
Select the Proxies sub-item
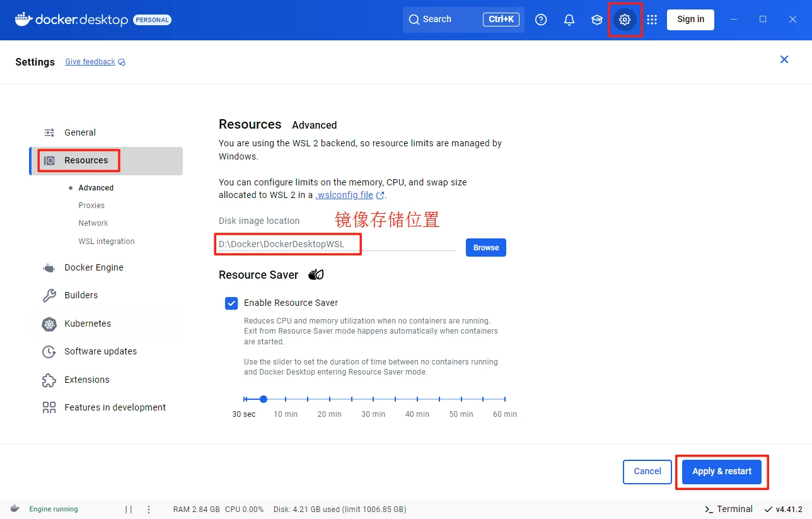point(91,206)
